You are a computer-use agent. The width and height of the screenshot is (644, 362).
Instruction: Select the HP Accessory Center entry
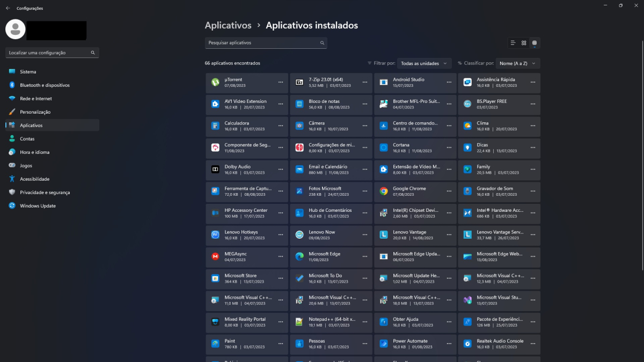(x=247, y=213)
